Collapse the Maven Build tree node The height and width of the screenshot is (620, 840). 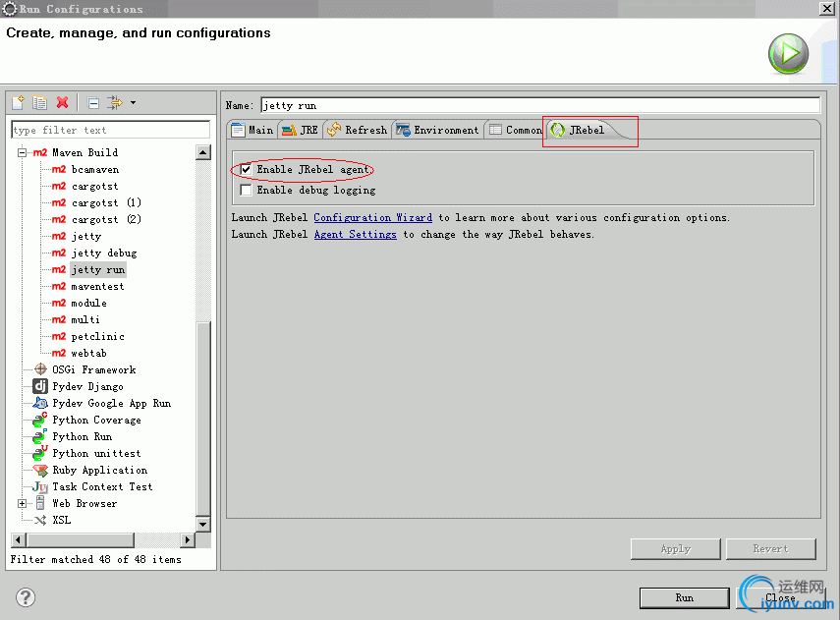point(22,152)
